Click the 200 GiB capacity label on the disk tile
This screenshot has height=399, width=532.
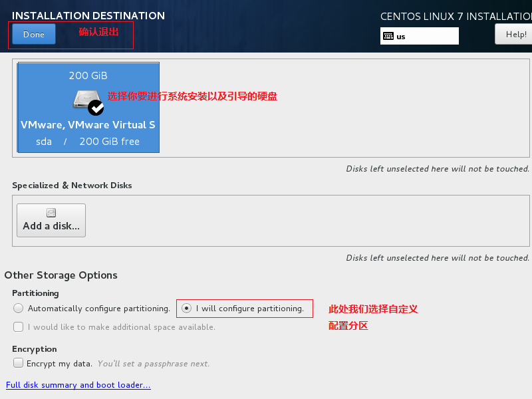coord(88,75)
